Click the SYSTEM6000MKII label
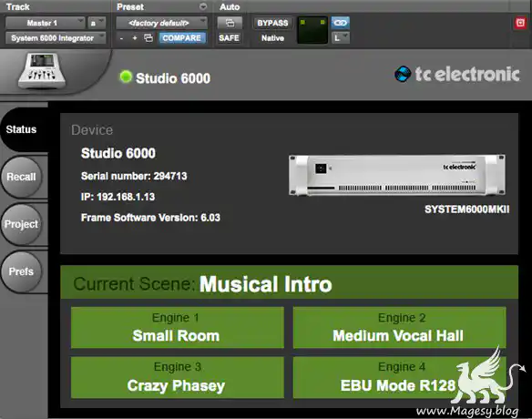 466,209
